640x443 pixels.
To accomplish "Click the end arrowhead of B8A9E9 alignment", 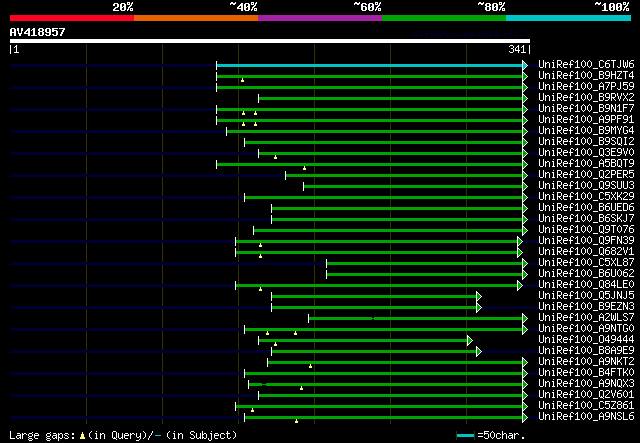I will 479,352.
